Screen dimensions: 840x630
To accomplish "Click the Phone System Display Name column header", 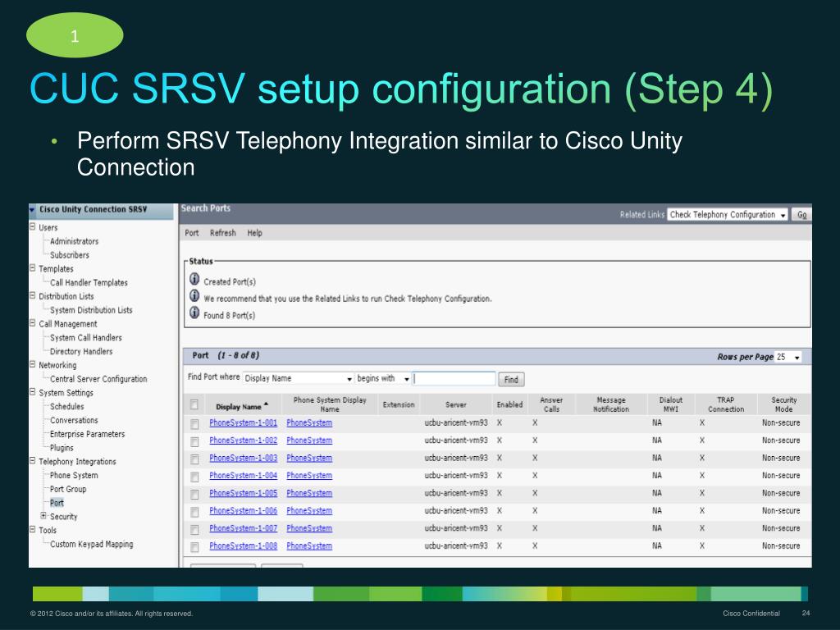I will point(330,404).
